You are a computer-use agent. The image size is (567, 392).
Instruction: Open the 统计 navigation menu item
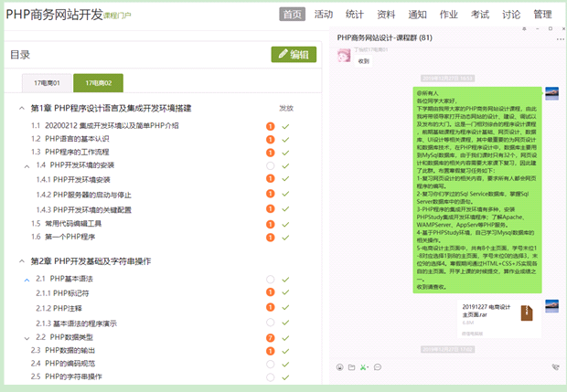click(355, 15)
